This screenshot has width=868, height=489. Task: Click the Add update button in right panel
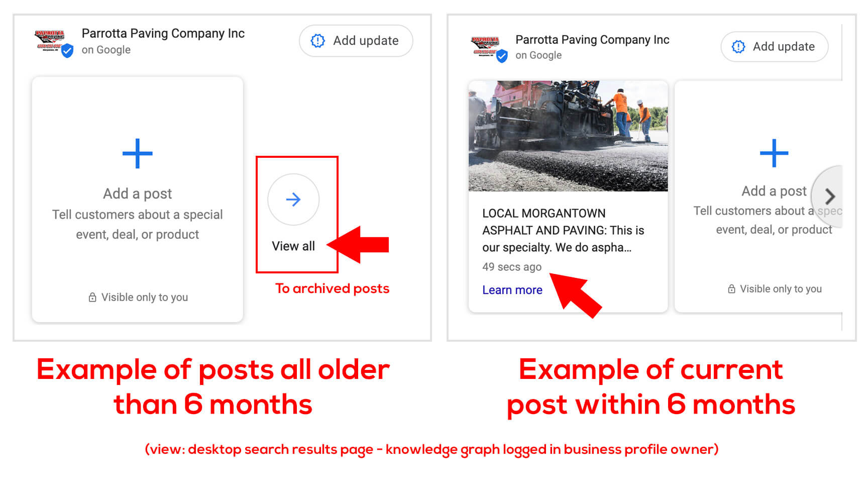(x=774, y=47)
